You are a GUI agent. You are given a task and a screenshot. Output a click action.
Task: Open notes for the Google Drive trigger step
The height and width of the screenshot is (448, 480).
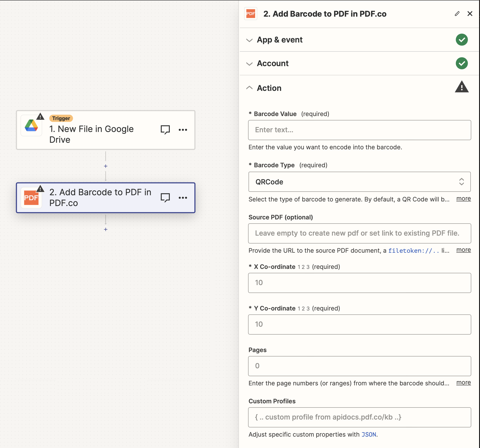point(165,130)
